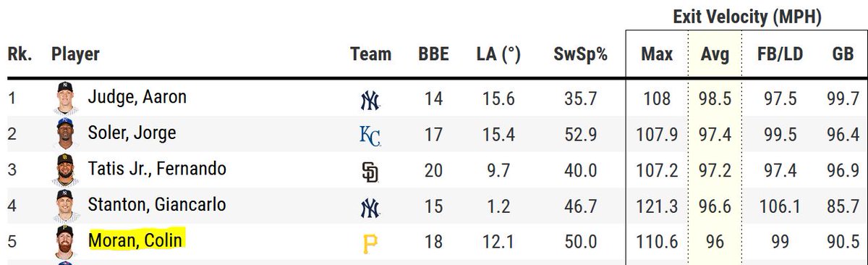Click Aaron Judge's headshot photo
The image size is (868, 265).
click(x=64, y=98)
